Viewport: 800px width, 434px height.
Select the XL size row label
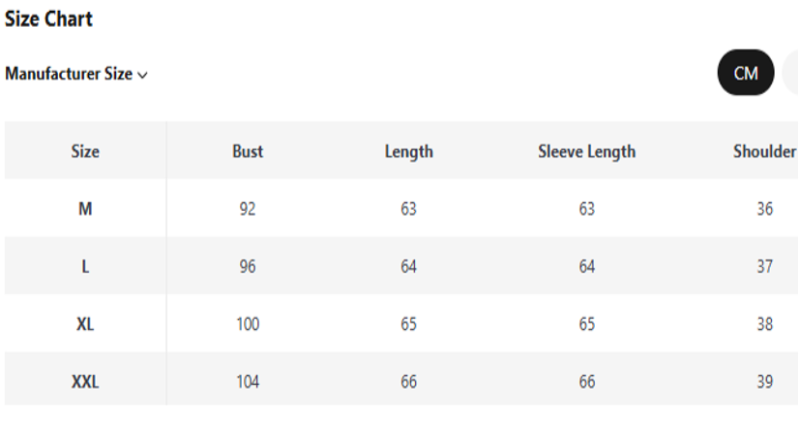pyautogui.click(x=85, y=324)
